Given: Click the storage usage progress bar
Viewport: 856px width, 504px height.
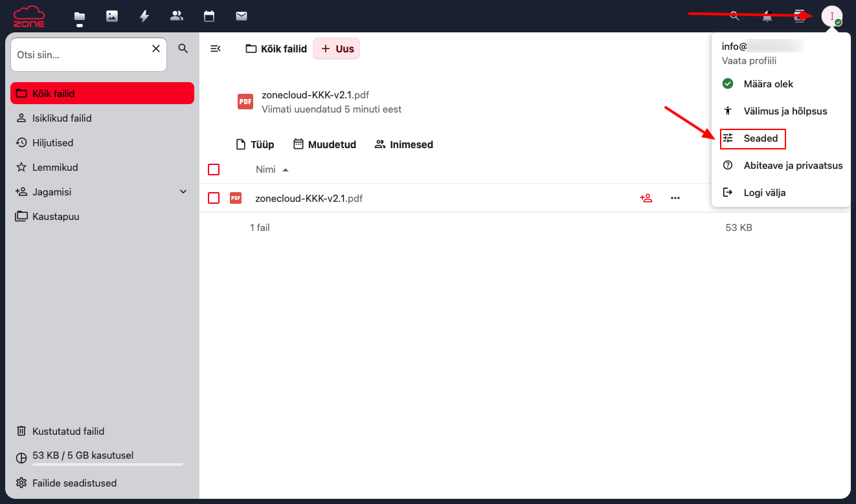Looking at the screenshot, I should (107, 464).
